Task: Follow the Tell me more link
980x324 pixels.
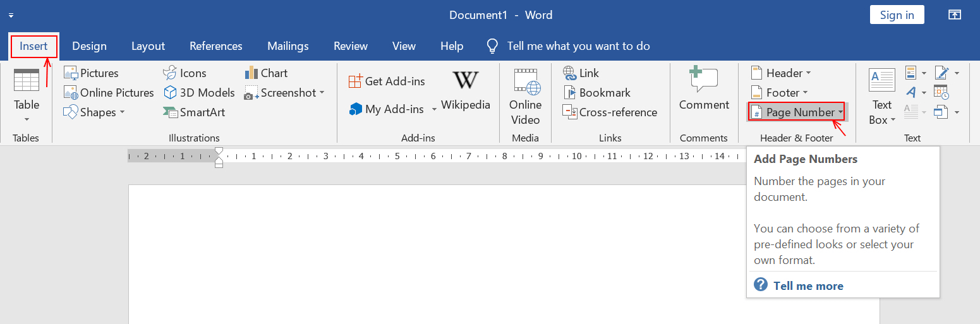Action: click(808, 286)
